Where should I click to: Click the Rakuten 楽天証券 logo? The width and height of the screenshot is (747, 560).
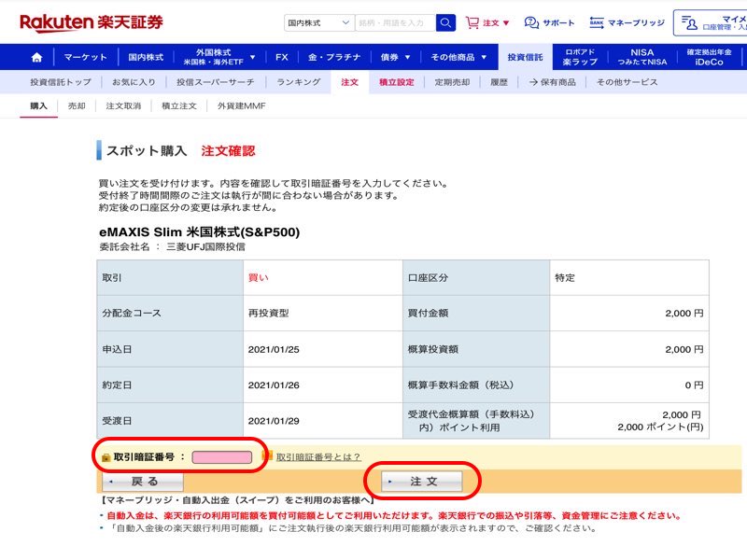click(x=91, y=21)
